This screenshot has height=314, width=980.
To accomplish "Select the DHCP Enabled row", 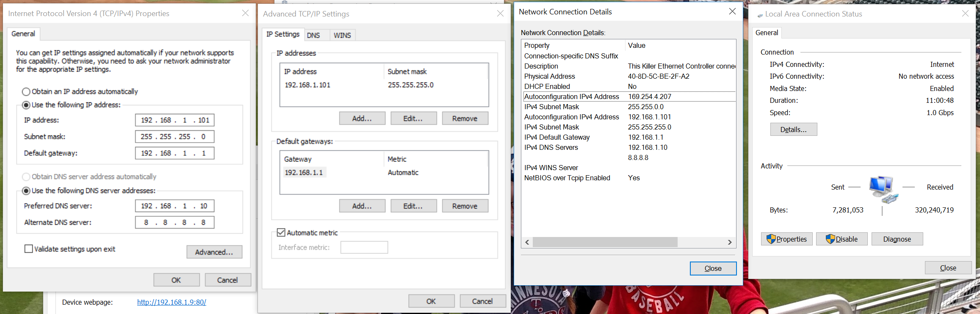I will [628, 87].
